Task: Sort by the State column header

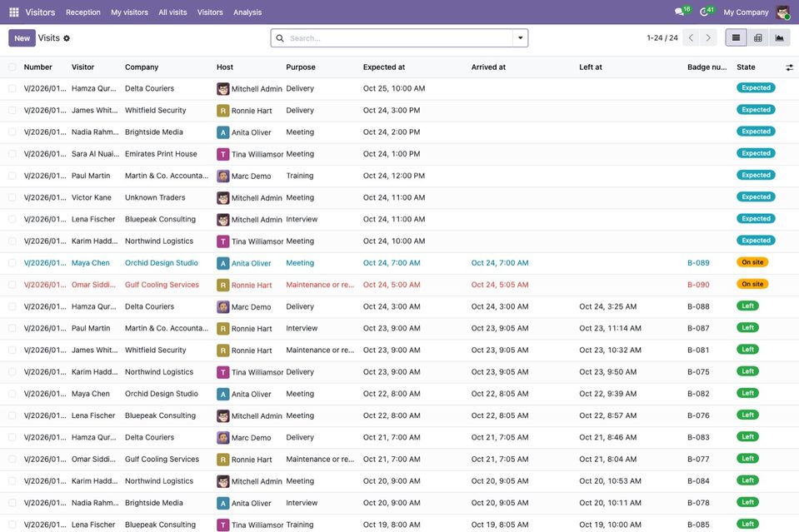Action: (x=746, y=67)
